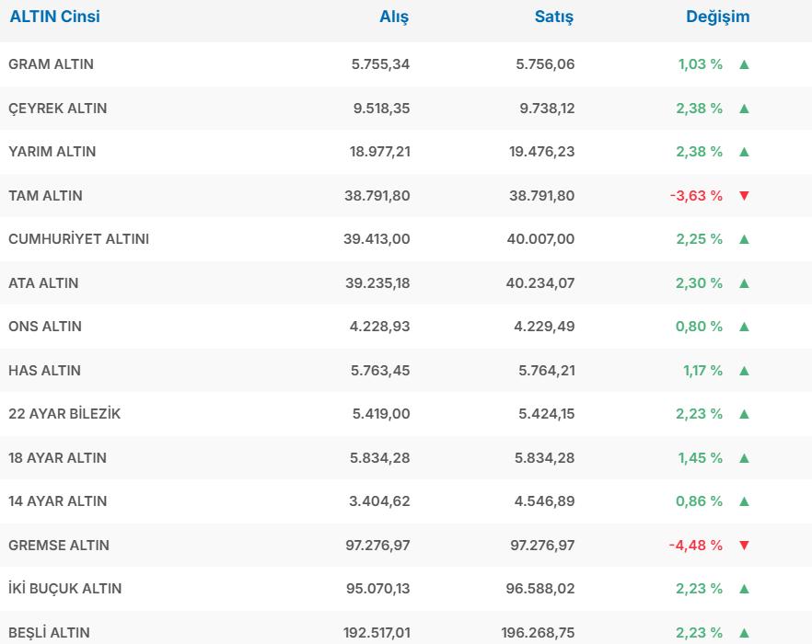The height and width of the screenshot is (644, 812).
Task: Open the GRAM ALTIN link
Action: pos(51,64)
